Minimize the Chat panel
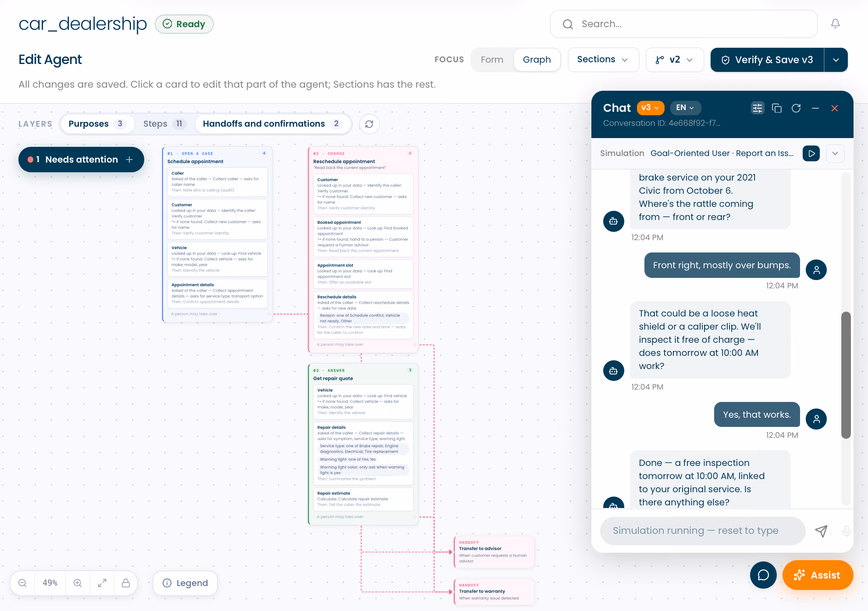The height and width of the screenshot is (611, 868). point(815,108)
